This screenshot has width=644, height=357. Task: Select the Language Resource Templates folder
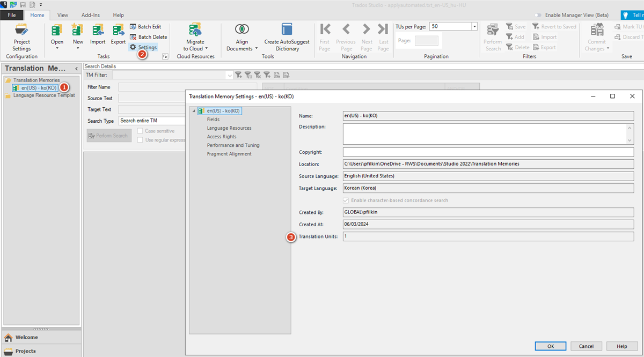(40, 95)
